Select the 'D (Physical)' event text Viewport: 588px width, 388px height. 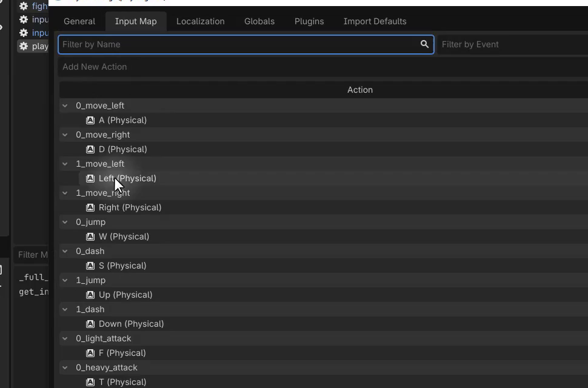tap(122, 150)
